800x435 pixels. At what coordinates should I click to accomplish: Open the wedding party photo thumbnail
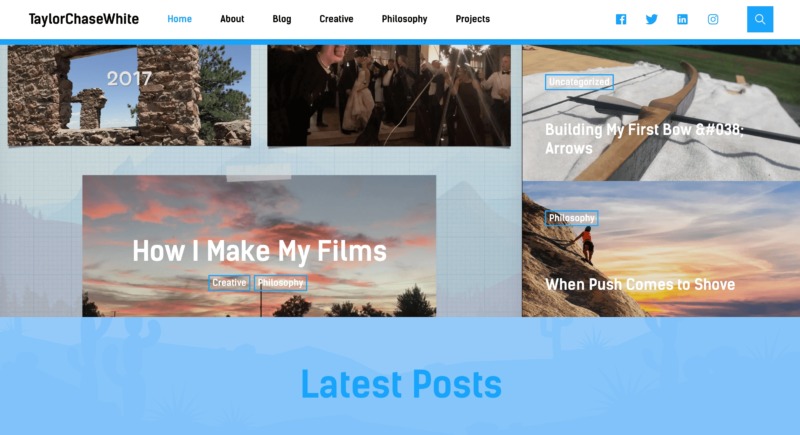click(x=389, y=95)
